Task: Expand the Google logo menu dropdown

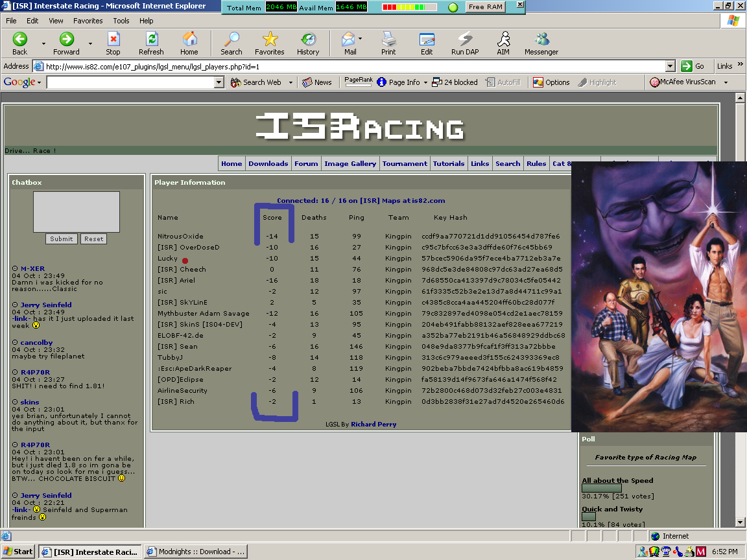Action: (x=39, y=82)
